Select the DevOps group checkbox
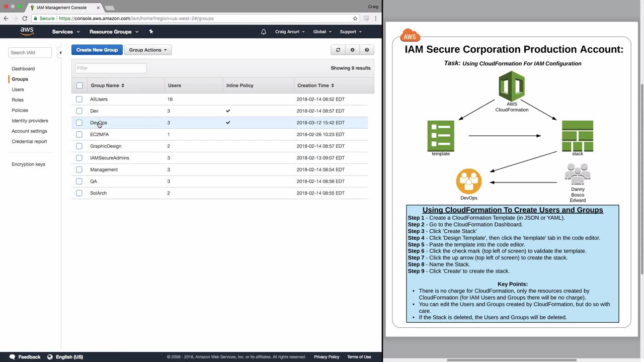The width and height of the screenshot is (644, 362). pos(79,123)
